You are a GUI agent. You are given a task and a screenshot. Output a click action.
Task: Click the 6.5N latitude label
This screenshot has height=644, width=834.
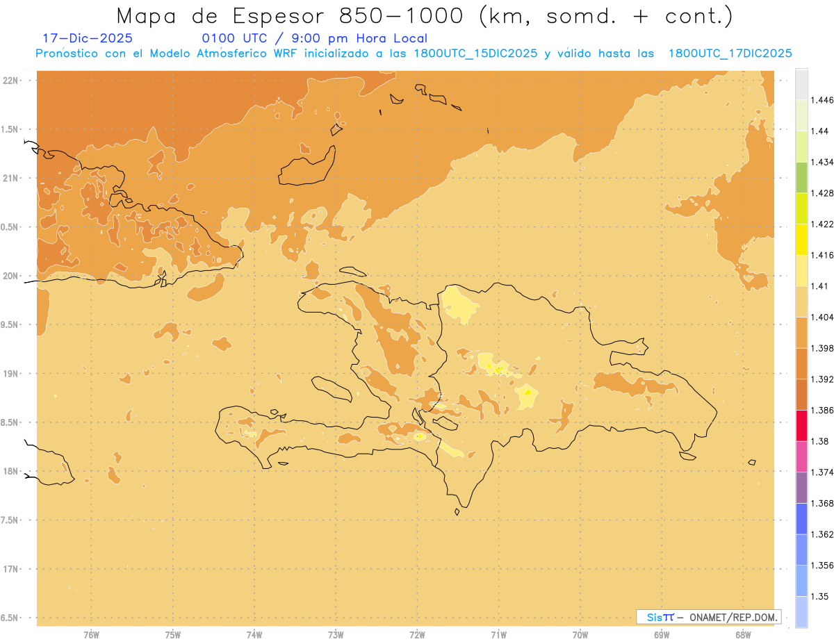pos(10,618)
